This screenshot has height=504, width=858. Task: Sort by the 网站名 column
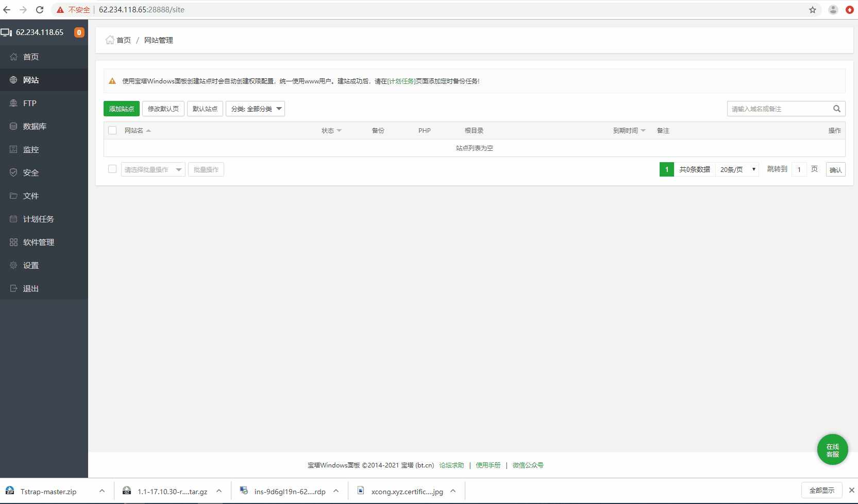138,131
